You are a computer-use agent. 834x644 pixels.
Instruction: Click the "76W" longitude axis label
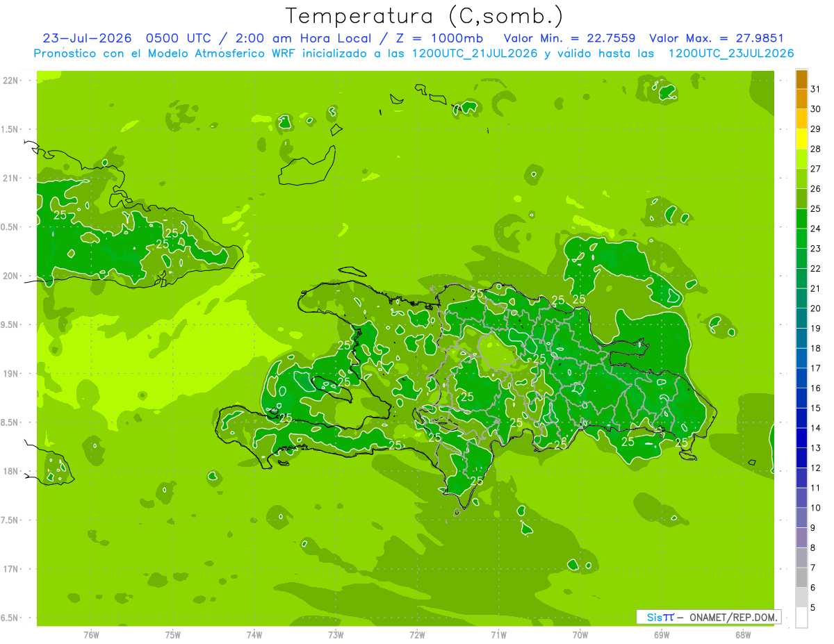click(91, 635)
